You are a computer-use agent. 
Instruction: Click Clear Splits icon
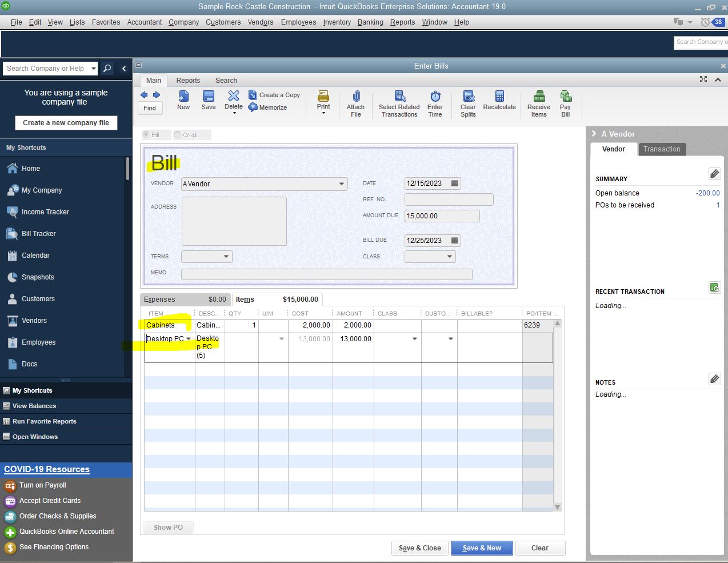469,96
